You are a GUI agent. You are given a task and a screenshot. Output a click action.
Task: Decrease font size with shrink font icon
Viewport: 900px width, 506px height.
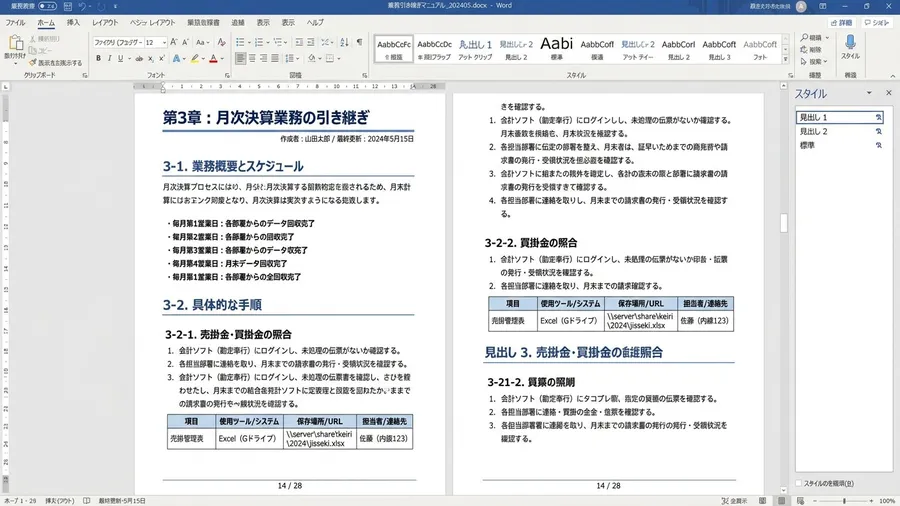[x=185, y=42]
